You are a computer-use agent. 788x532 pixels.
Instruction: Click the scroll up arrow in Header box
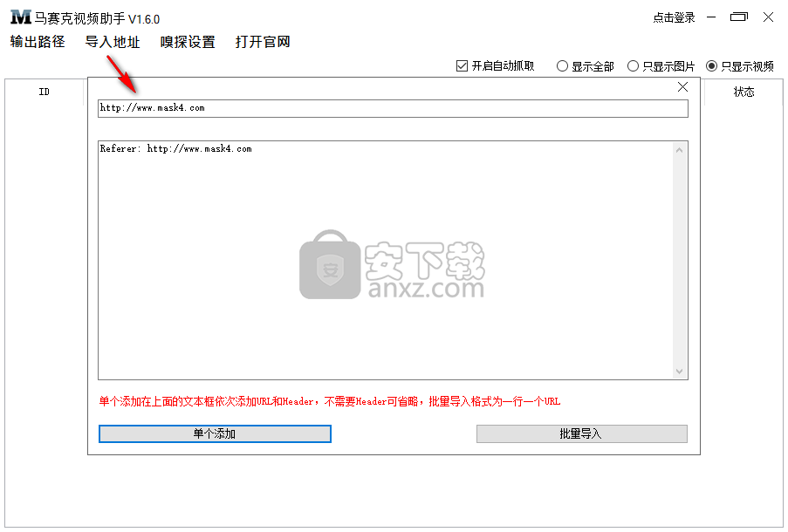click(680, 150)
